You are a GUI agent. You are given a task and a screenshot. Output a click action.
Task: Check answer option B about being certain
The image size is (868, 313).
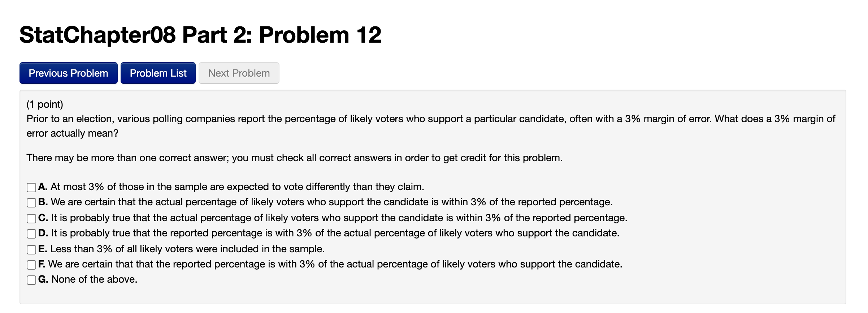pyautogui.click(x=31, y=202)
